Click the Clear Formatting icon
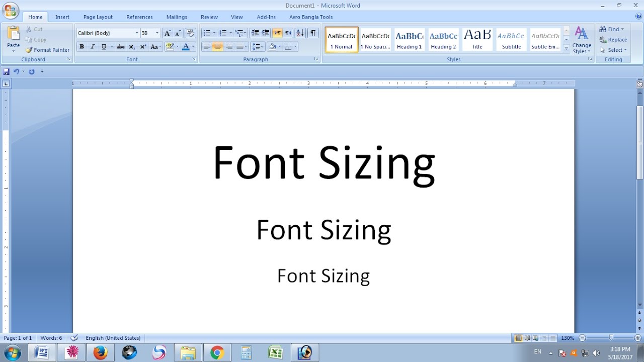This screenshot has height=362, width=644. tap(190, 33)
